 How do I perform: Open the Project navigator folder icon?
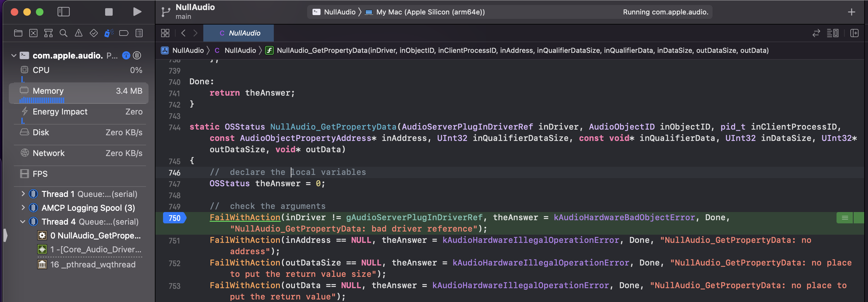point(18,33)
